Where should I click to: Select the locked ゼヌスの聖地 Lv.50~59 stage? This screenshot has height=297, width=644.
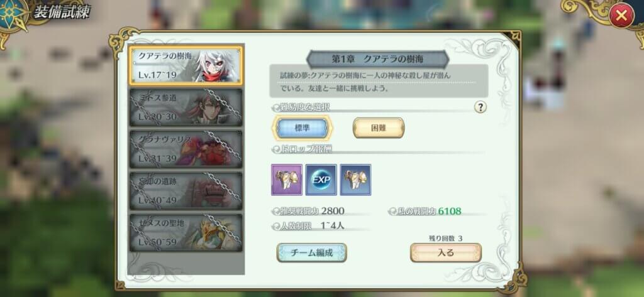pos(186,232)
